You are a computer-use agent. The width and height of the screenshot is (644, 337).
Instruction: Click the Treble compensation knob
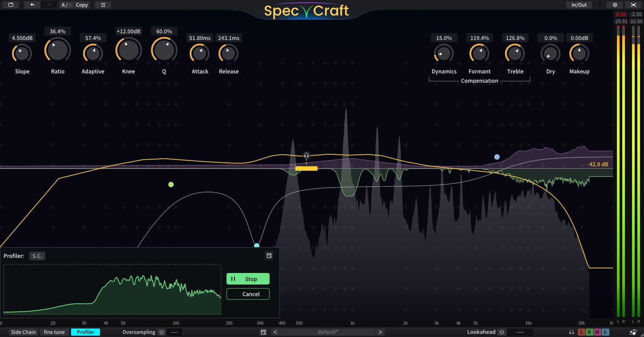[x=515, y=54]
